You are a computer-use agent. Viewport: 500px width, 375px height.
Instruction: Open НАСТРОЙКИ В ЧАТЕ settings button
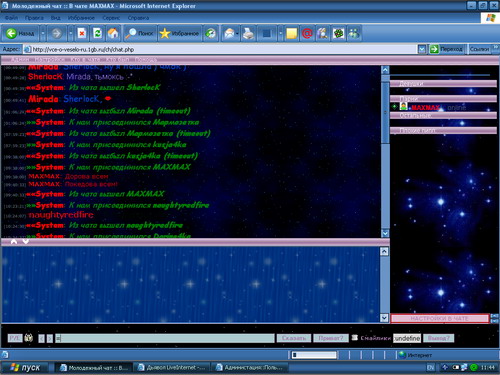pyautogui.click(x=439, y=318)
